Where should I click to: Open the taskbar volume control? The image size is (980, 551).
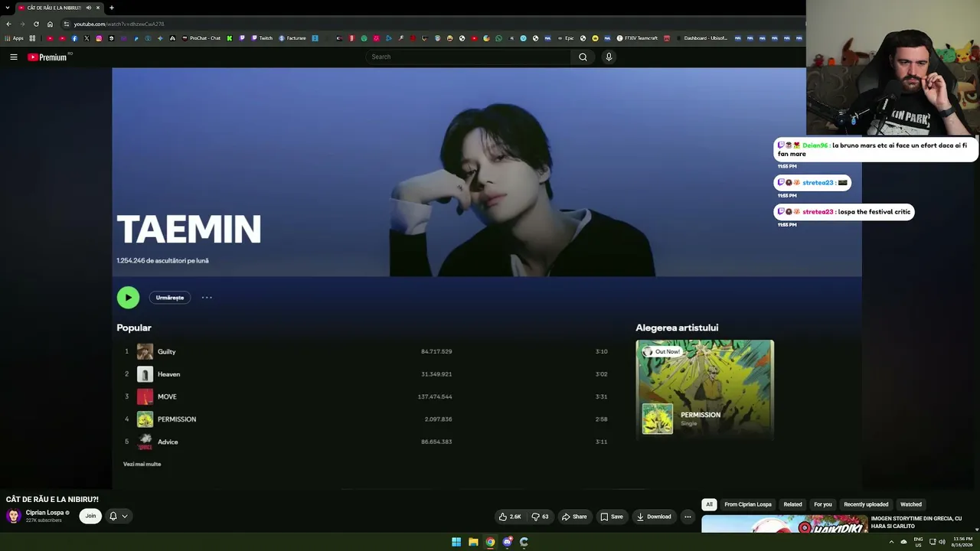942,542
